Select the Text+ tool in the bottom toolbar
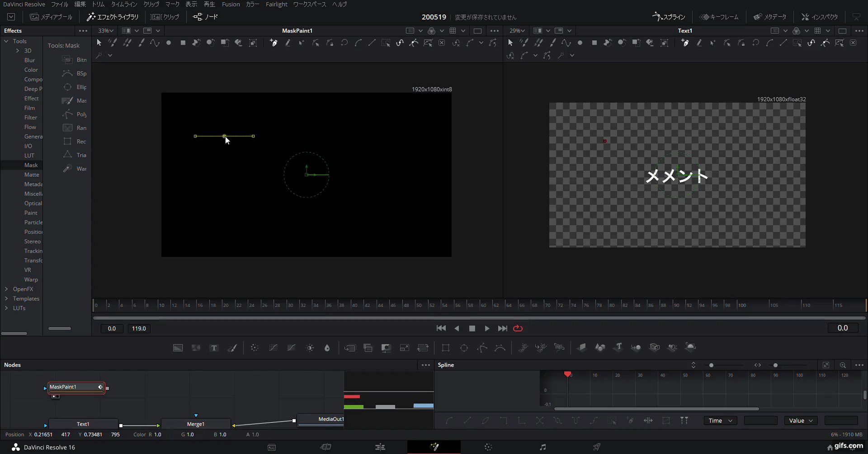This screenshot has width=868, height=454. (213, 348)
